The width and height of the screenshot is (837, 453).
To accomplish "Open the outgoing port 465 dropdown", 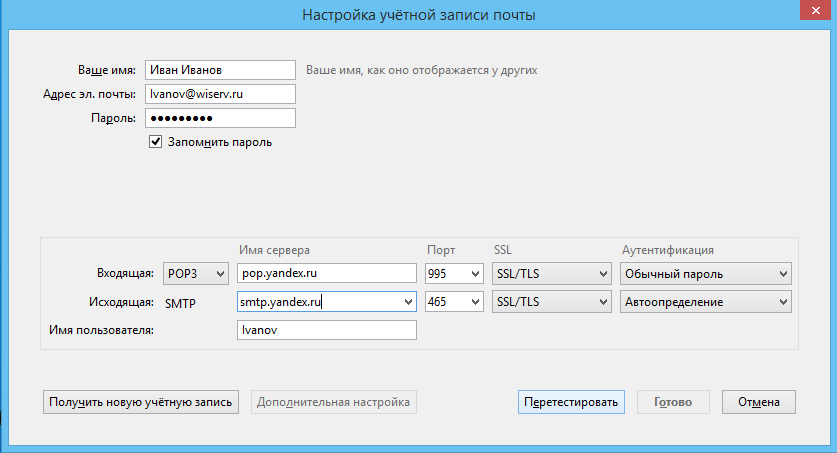I will (x=453, y=301).
